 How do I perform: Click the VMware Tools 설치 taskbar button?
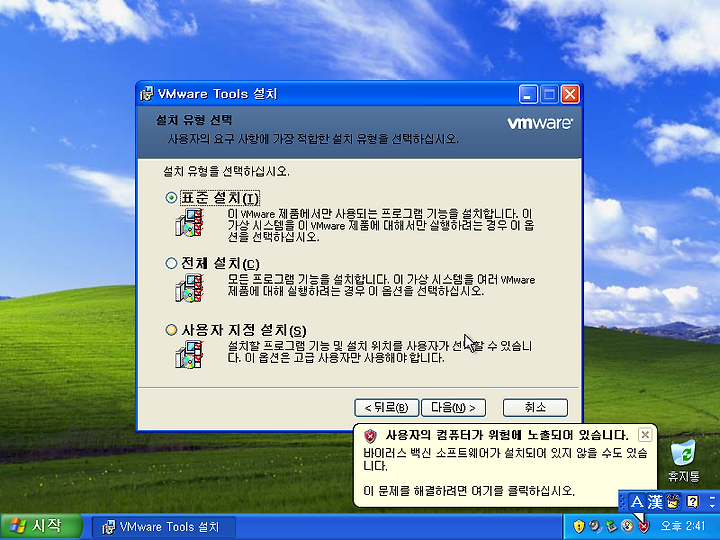pos(164,527)
